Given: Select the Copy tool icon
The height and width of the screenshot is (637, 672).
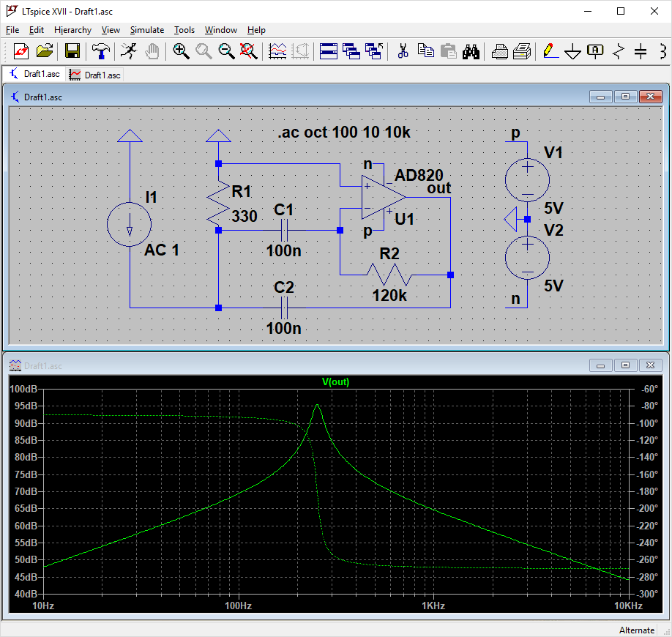Looking at the screenshot, I should [425, 51].
